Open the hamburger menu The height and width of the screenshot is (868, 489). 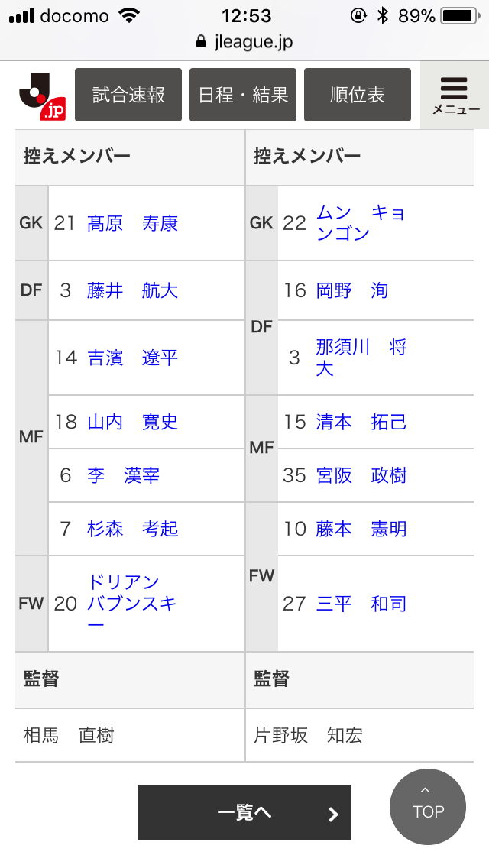click(455, 94)
